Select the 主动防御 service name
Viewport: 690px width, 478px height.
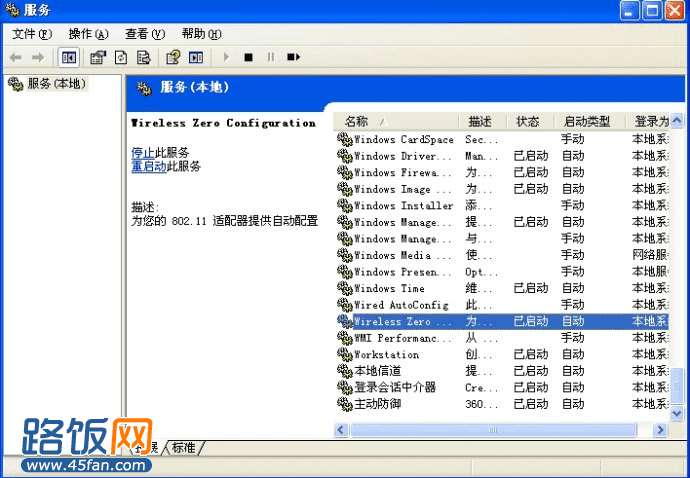click(x=378, y=404)
